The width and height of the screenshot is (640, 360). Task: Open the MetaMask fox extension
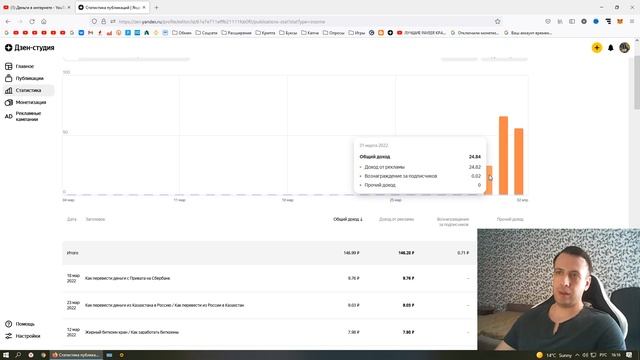[x=620, y=21]
